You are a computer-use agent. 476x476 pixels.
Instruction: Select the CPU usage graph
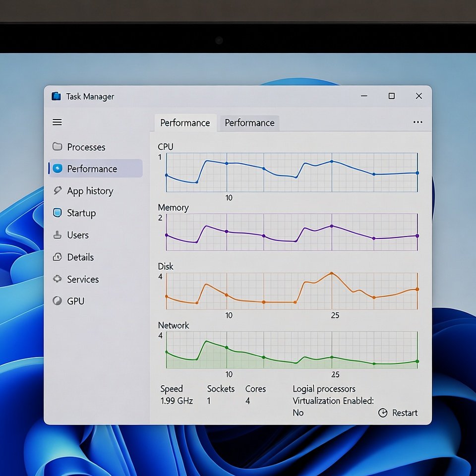[292, 172]
